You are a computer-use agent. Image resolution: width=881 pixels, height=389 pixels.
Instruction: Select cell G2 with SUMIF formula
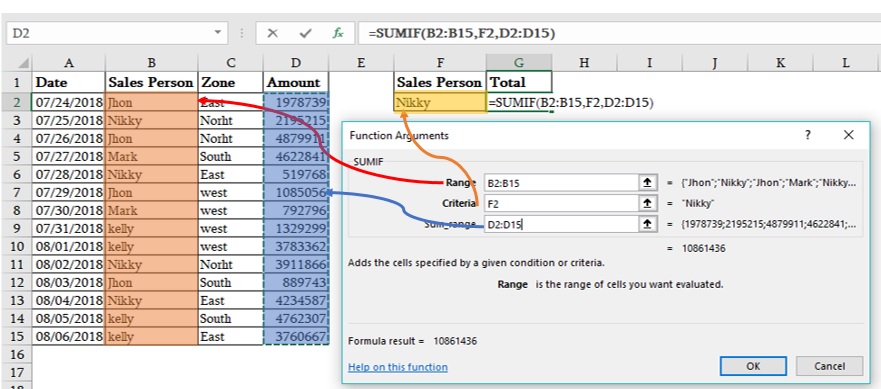519,103
